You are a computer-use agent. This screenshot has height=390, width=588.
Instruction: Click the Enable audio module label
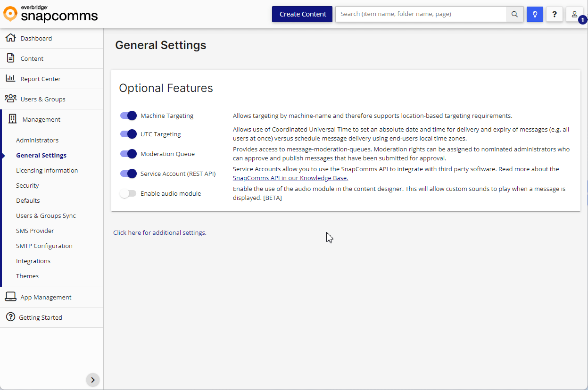(x=171, y=193)
